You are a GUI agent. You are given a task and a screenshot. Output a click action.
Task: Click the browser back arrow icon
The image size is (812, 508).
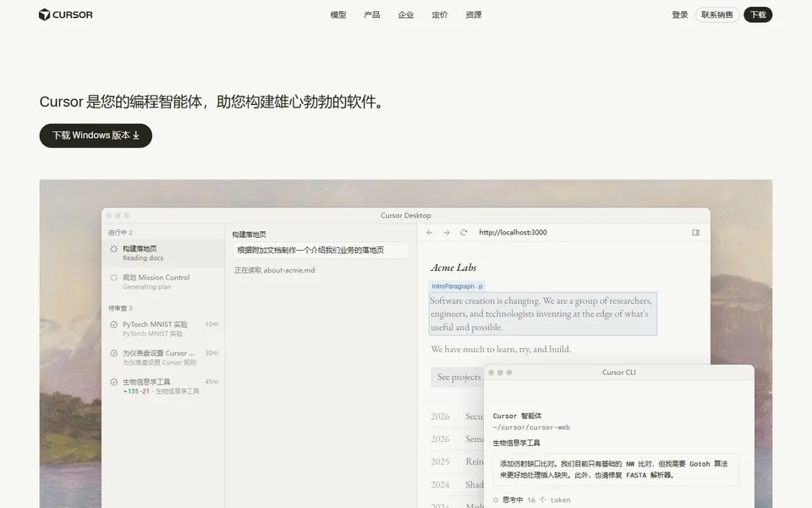[x=430, y=233]
